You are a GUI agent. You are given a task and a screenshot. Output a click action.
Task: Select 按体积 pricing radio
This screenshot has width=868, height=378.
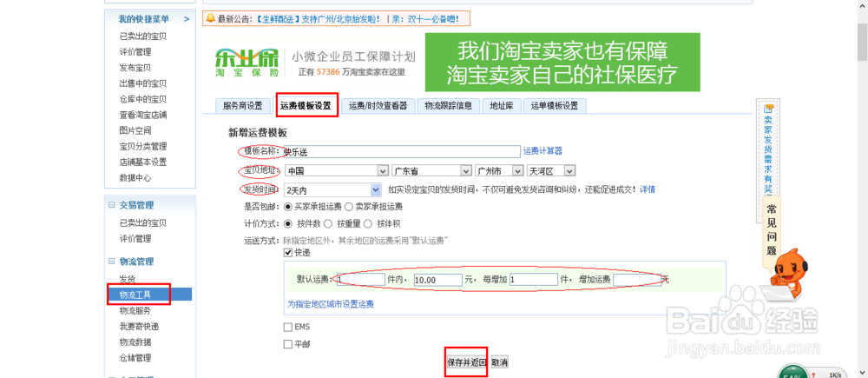click(366, 224)
